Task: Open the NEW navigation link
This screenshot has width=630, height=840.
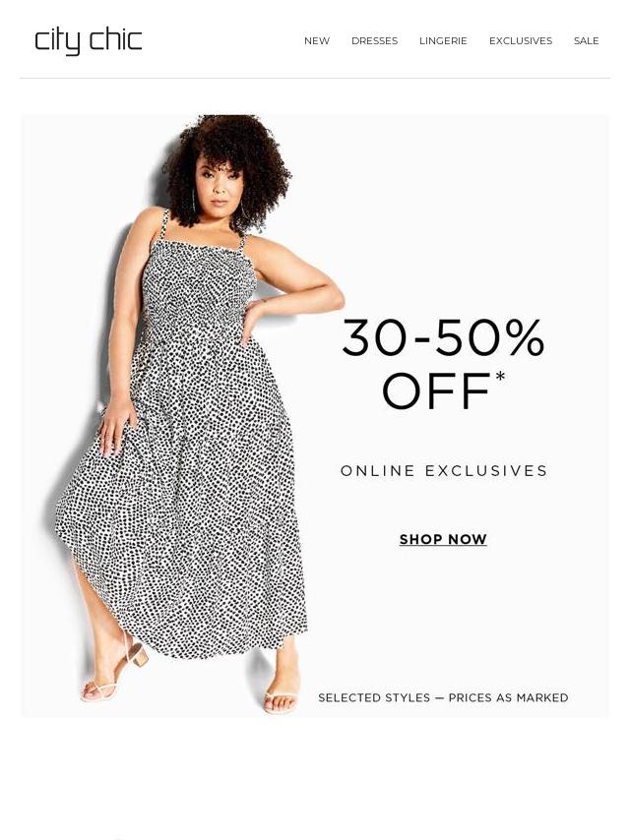Action: tap(317, 40)
